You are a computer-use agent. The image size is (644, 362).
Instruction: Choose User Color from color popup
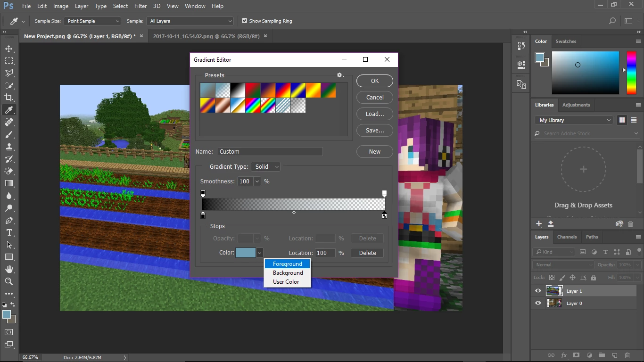(287, 282)
